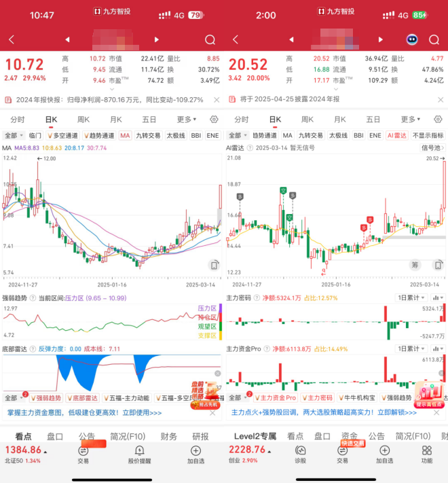
Task: Open 1日累计 dropdown for 主力资金Pro
Action: (411, 349)
